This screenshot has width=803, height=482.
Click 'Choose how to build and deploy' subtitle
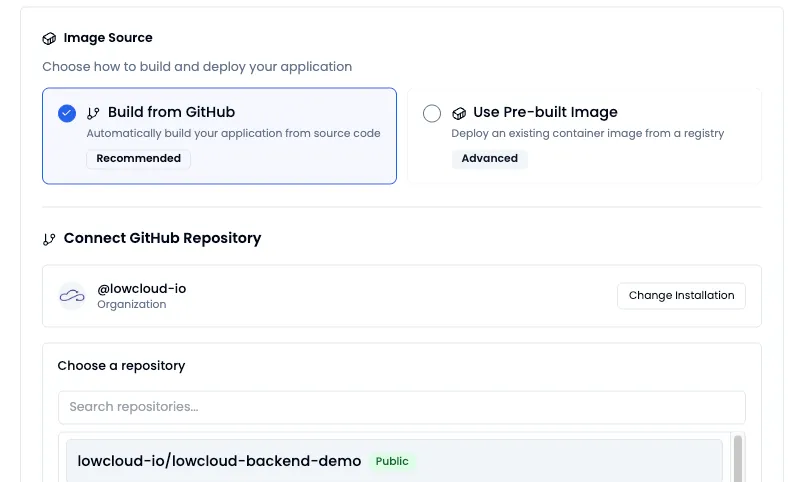pos(197,67)
